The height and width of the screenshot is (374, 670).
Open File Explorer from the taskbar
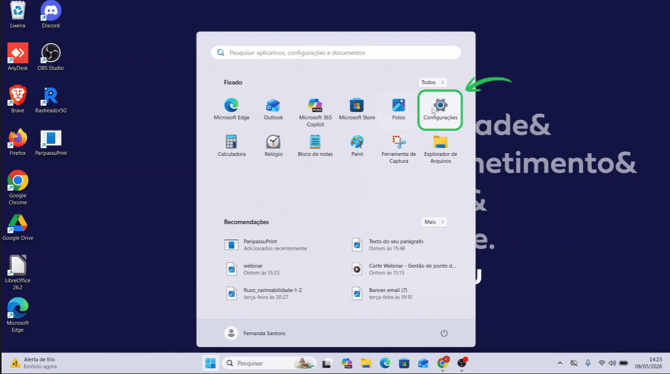tap(366, 363)
